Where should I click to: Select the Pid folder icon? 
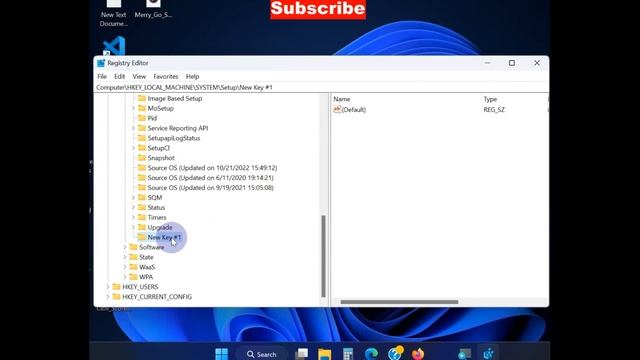142,118
